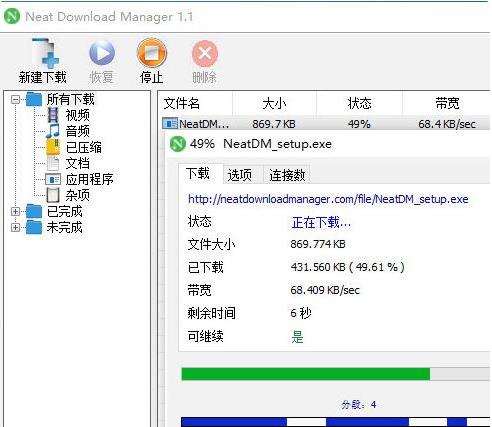Click the folder icon beside 未完成
Viewport: 492px width, 427px height.
tap(34, 227)
